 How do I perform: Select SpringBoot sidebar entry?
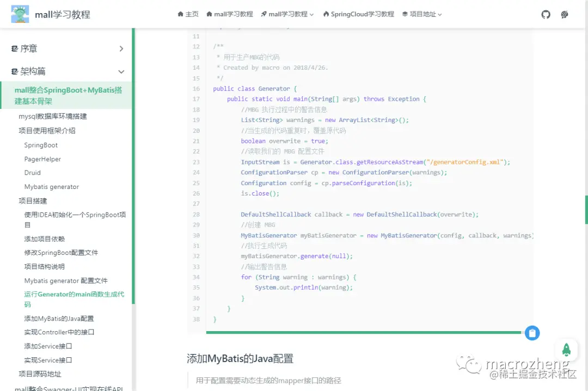tap(41, 145)
